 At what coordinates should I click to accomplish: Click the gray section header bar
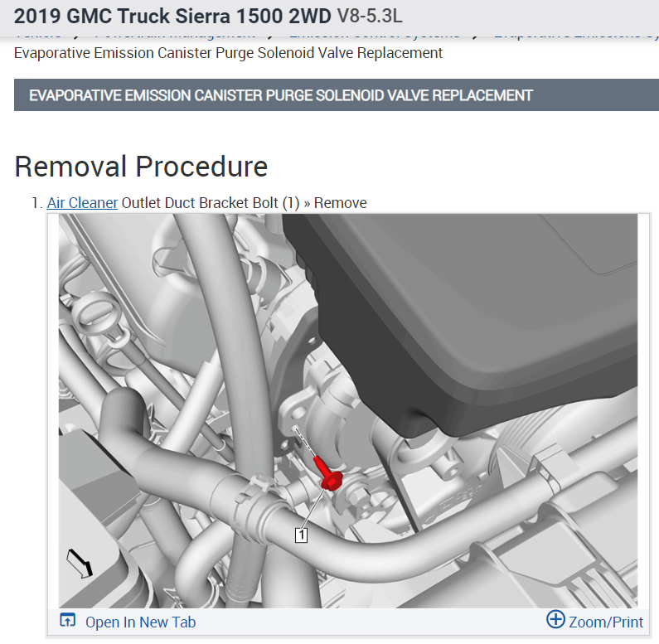coord(337,95)
